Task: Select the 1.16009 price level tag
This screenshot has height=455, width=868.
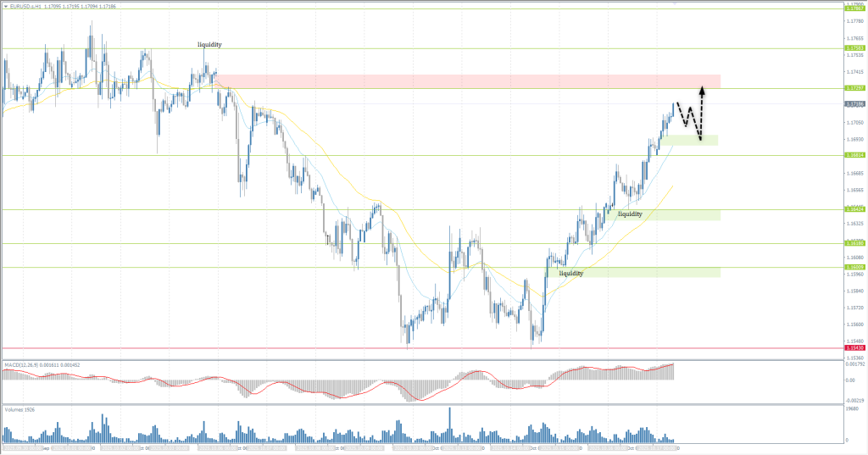Action: (x=854, y=268)
